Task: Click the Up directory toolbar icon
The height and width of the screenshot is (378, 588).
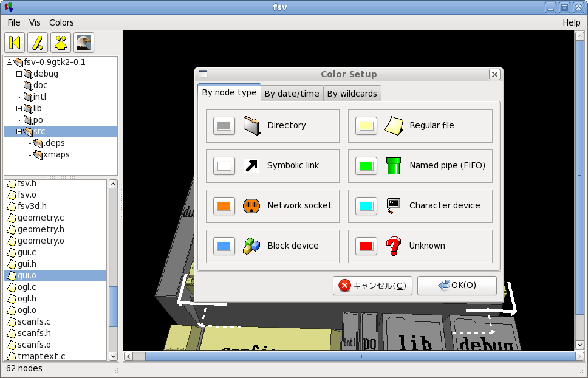Action: point(61,43)
